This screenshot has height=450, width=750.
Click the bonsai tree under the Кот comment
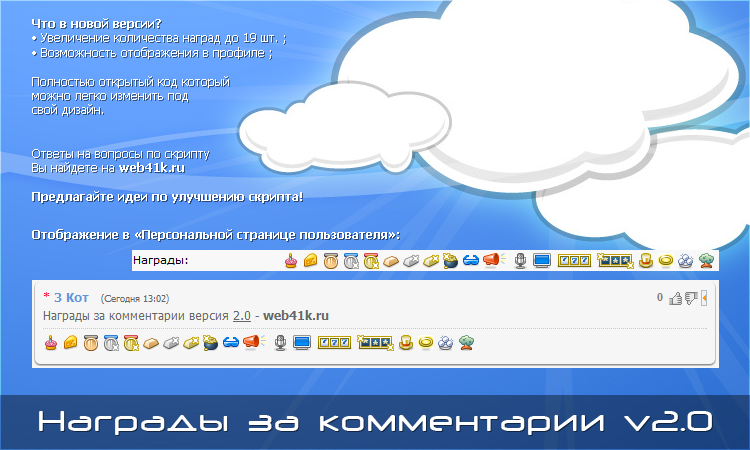point(466,342)
